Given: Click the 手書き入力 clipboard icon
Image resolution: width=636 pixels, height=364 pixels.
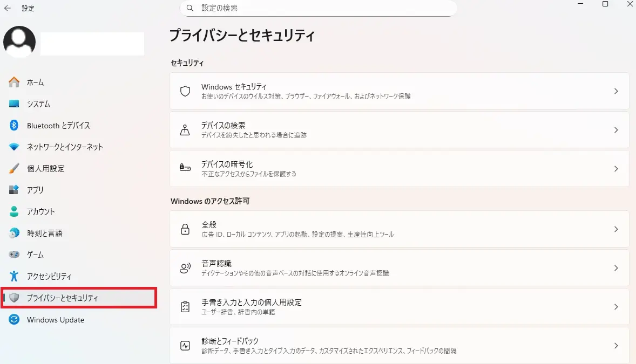Looking at the screenshot, I should click(x=185, y=307).
